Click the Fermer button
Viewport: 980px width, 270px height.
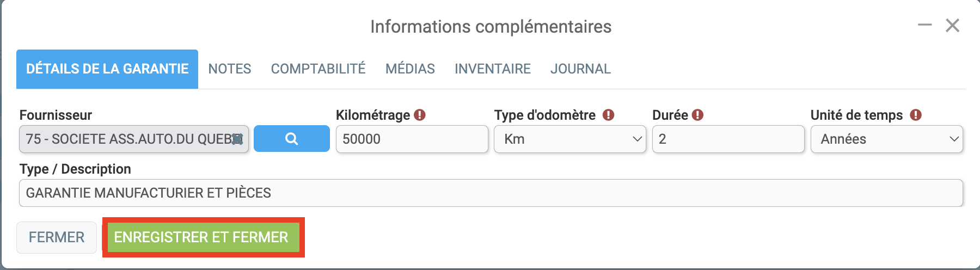click(57, 237)
